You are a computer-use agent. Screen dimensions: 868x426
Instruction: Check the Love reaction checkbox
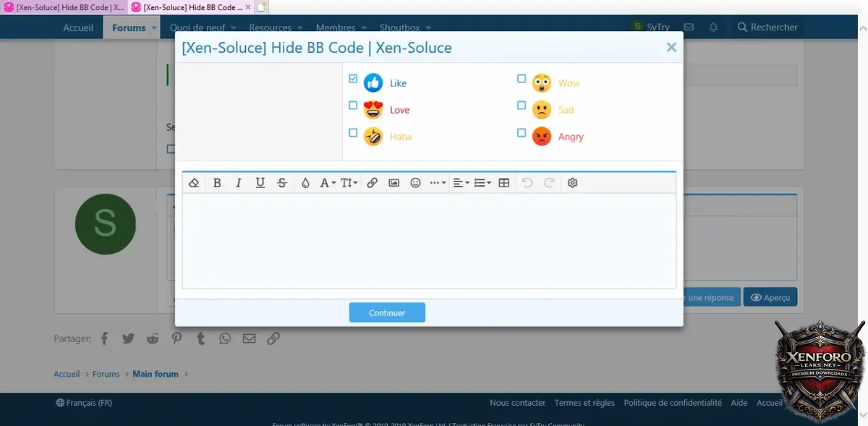[x=353, y=106]
